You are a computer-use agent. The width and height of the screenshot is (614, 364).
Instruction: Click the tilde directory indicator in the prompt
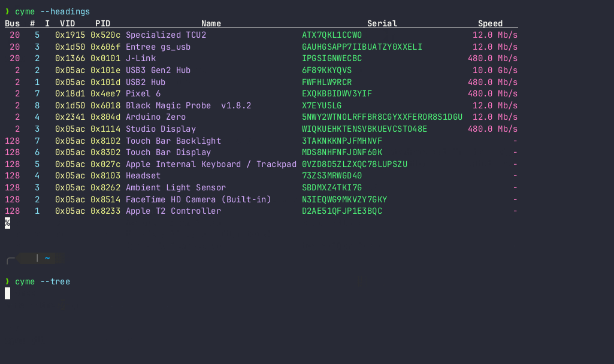(47, 259)
